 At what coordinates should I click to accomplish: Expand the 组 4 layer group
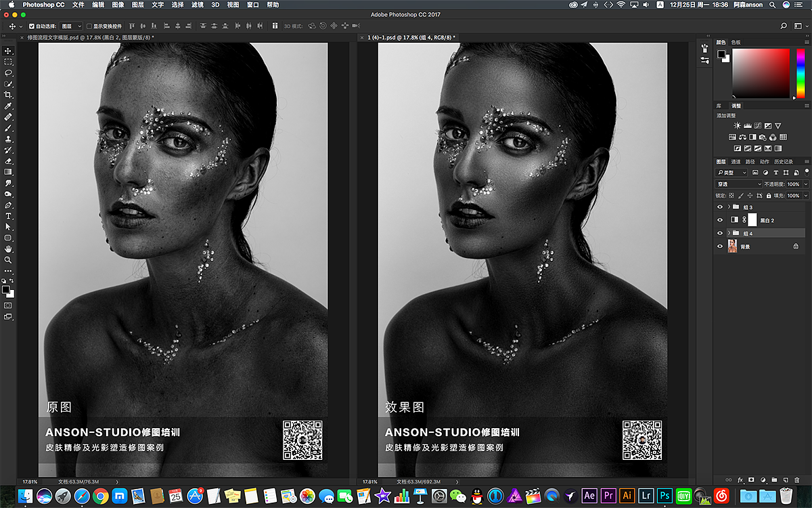pos(729,233)
